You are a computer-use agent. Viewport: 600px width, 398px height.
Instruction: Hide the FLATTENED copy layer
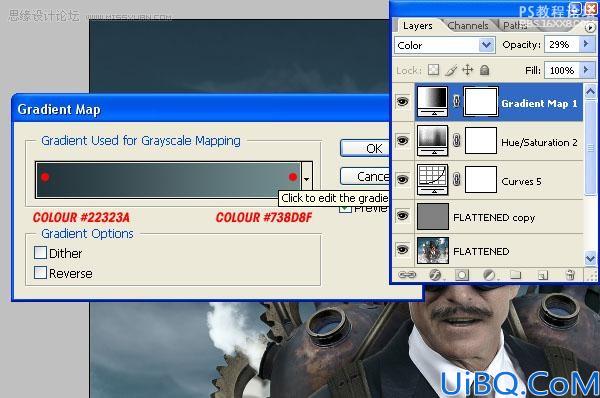(403, 216)
